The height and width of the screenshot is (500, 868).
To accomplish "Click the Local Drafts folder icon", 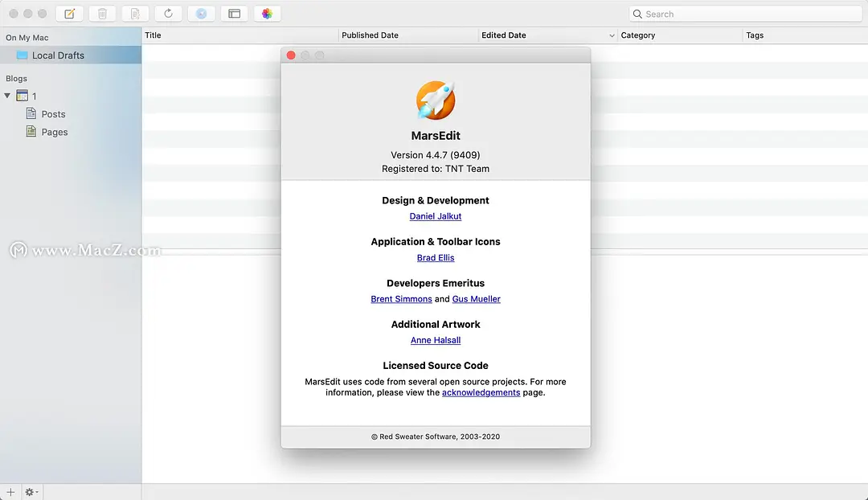I will coord(23,55).
